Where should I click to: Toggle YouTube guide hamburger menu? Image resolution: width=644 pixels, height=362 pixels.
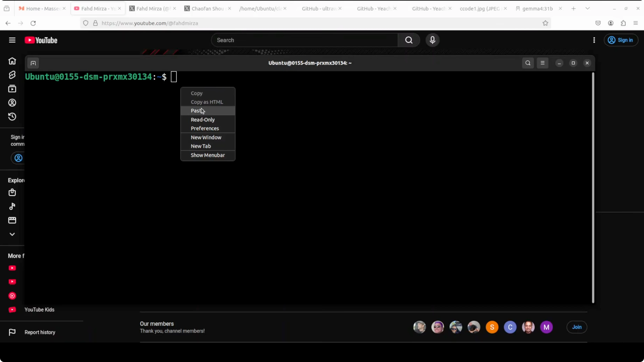[12, 40]
